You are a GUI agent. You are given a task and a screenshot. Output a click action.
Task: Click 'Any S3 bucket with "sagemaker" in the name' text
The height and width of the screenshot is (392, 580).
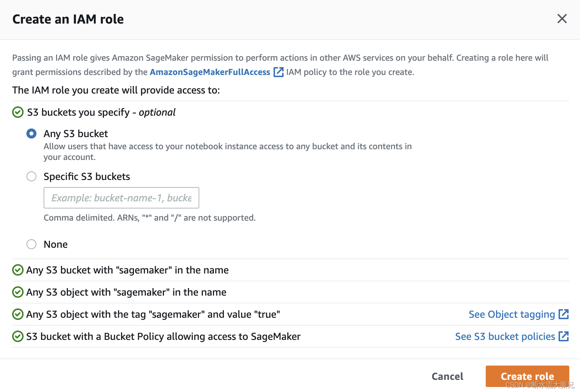pos(127,270)
